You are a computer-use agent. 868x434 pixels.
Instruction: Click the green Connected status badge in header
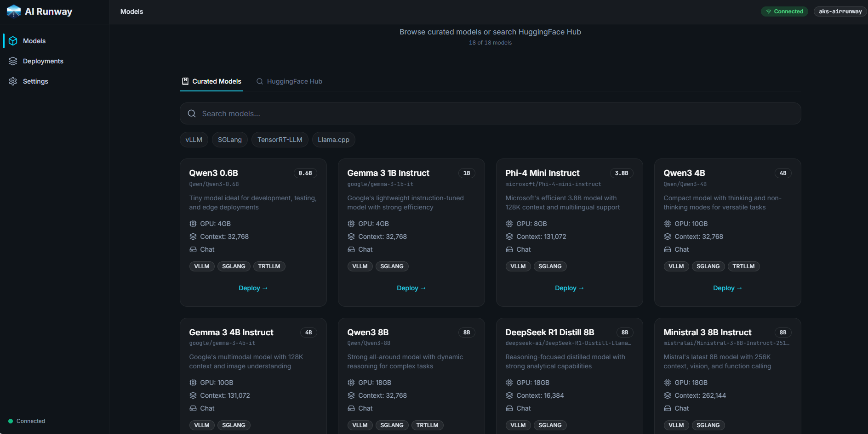pyautogui.click(x=785, y=11)
